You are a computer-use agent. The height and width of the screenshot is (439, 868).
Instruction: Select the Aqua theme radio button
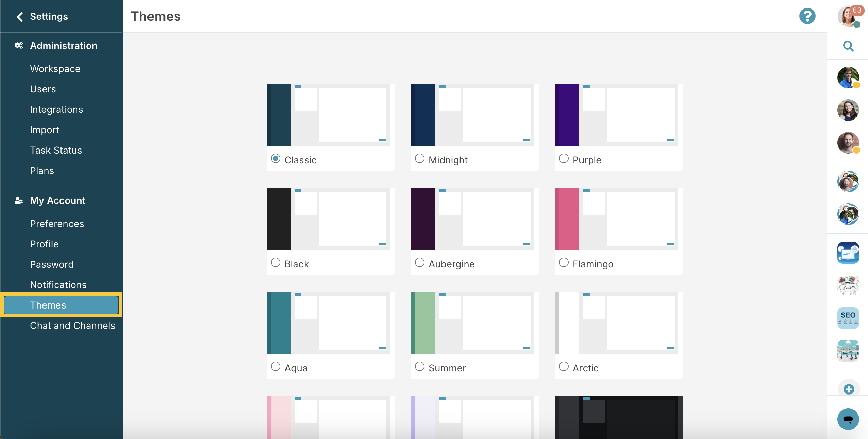coord(276,367)
